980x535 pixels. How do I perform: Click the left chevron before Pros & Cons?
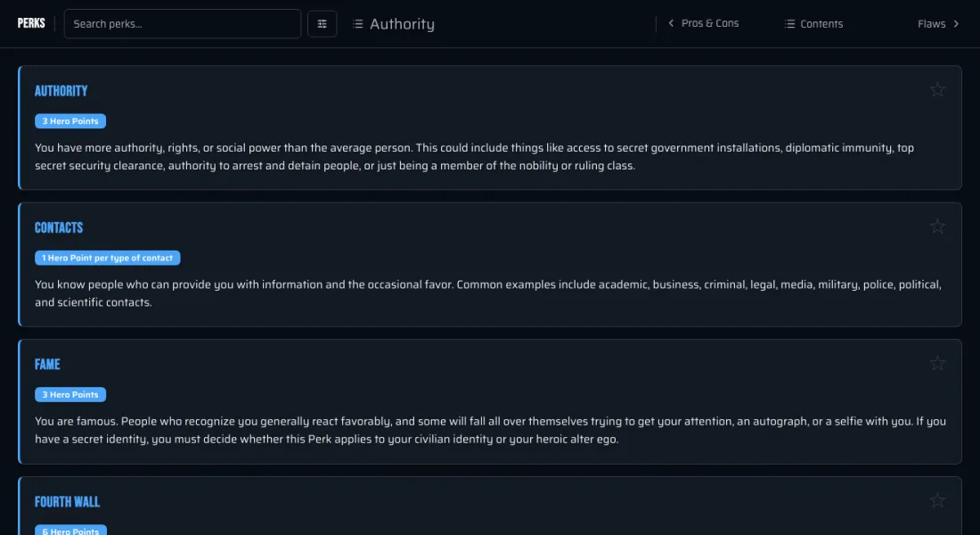coord(671,23)
